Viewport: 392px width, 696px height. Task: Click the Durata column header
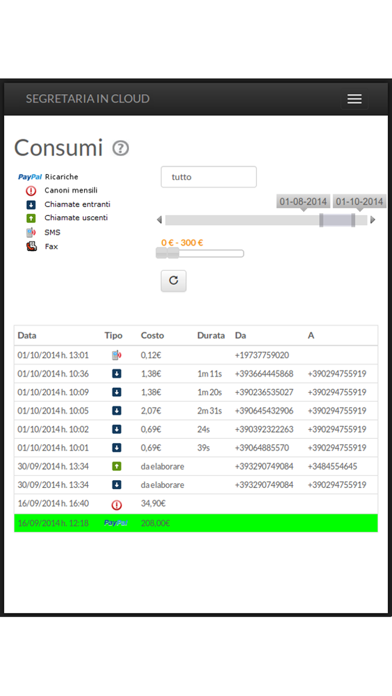click(x=211, y=336)
